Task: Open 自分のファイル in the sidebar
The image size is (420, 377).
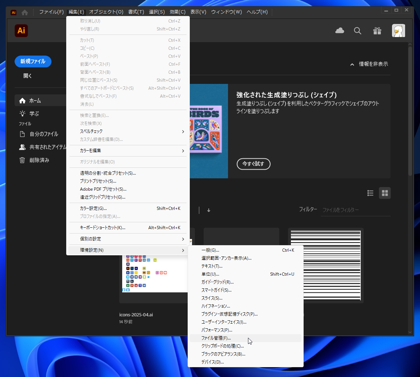Action: pos(39,134)
